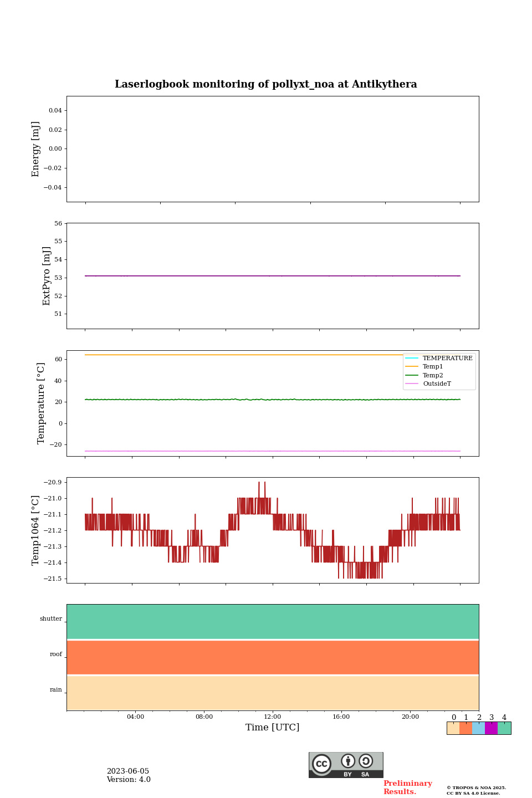532x798 pixels.
Task: Select legend color swatch labeled 3
Action: 491,728
